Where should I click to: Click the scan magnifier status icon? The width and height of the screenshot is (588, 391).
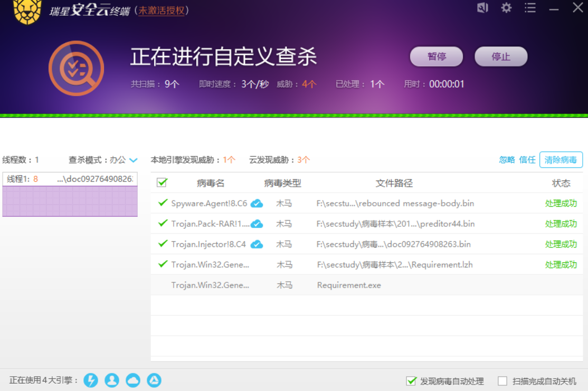[77, 68]
